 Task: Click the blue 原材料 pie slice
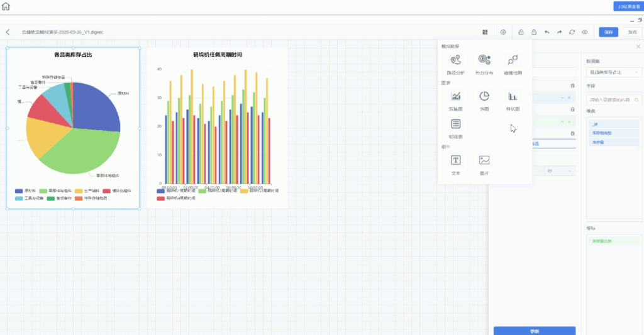pos(96,107)
